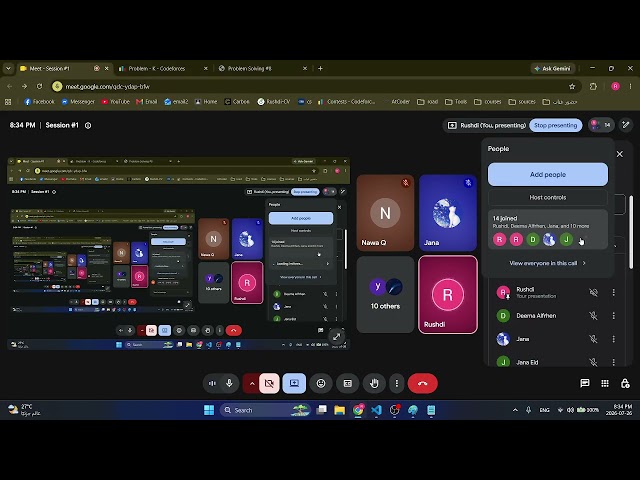Open more options for Rushdi row

pos(613,292)
